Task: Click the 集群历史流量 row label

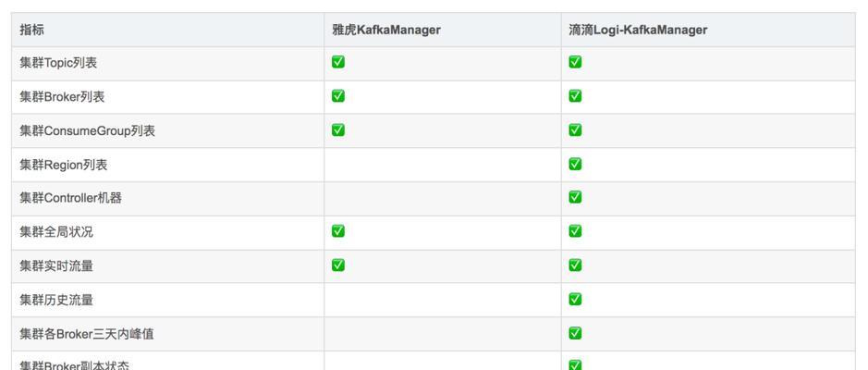Action: pos(56,300)
